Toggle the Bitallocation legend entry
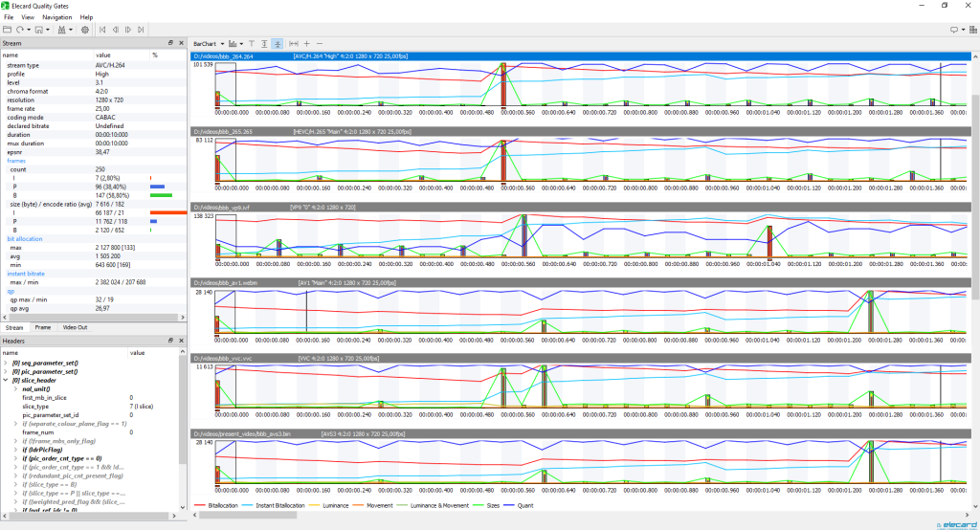980x530 pixels. tap(216, 506)
